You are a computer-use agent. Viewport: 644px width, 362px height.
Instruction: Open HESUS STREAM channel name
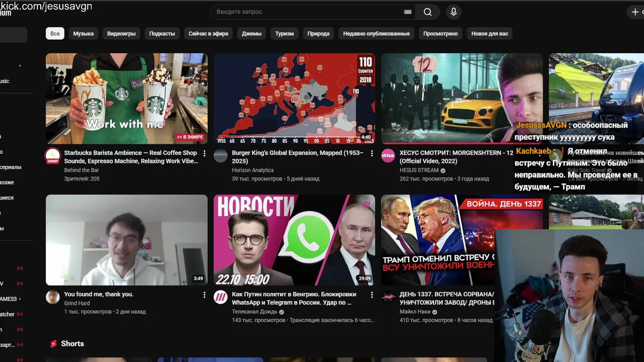(419, 170)
